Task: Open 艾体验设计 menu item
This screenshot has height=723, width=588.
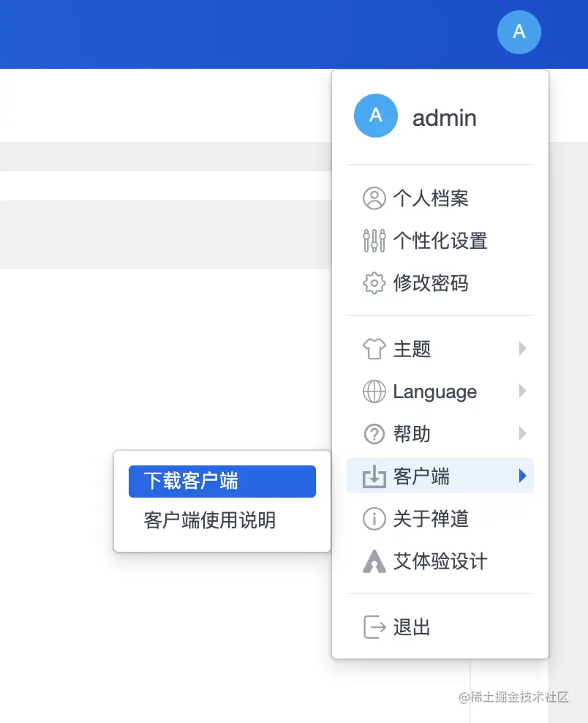Action: (x=440, y=561)
